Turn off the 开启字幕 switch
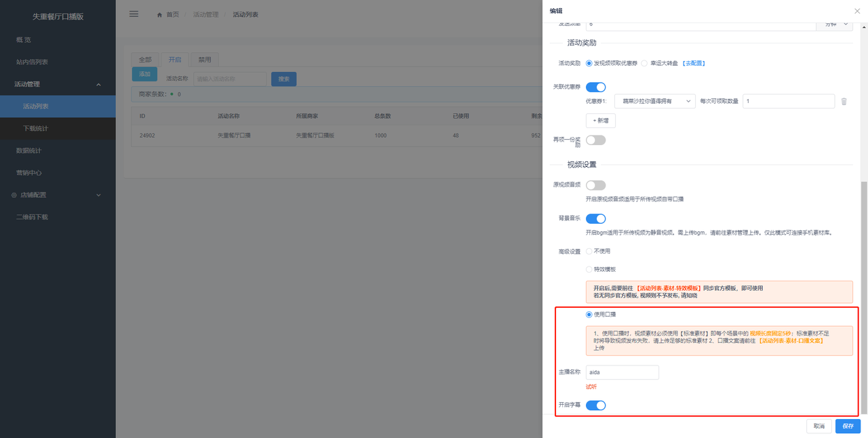868x438 pixels. click(595, 405)
